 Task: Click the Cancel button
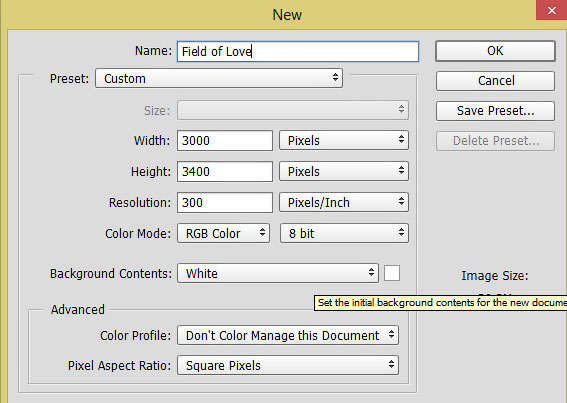click(x=495, y=81)
